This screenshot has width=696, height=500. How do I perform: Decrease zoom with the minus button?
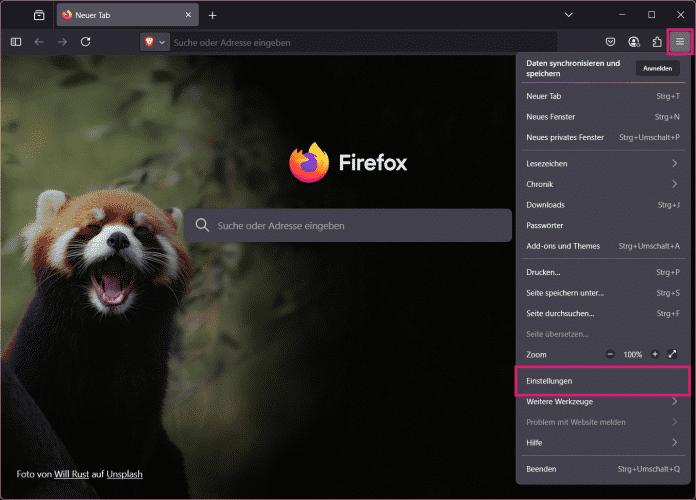[x=610, y=355]
